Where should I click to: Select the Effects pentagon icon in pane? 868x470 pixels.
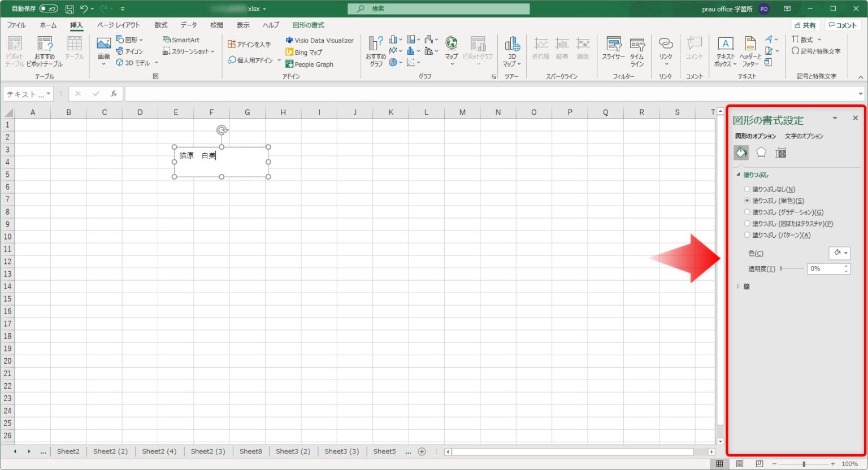(x=761, y=153)
